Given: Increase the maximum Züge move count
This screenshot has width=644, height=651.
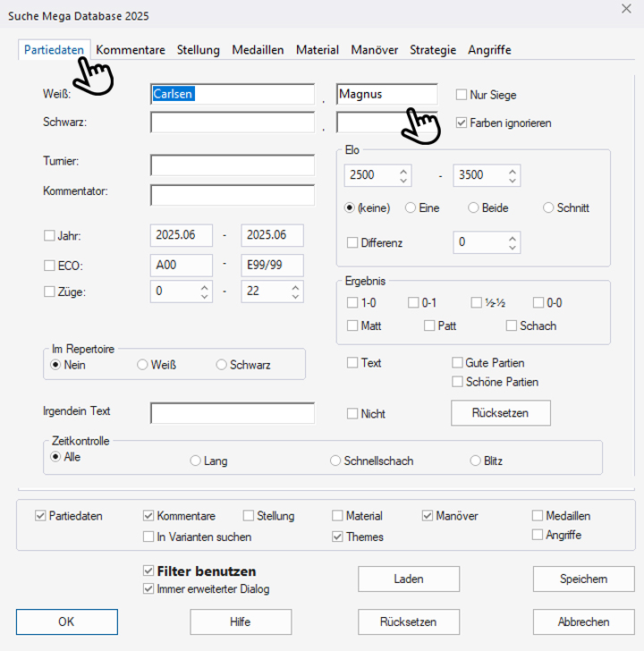Looking at the screenshot, I should pyautogui.click(x=294, y=287).
